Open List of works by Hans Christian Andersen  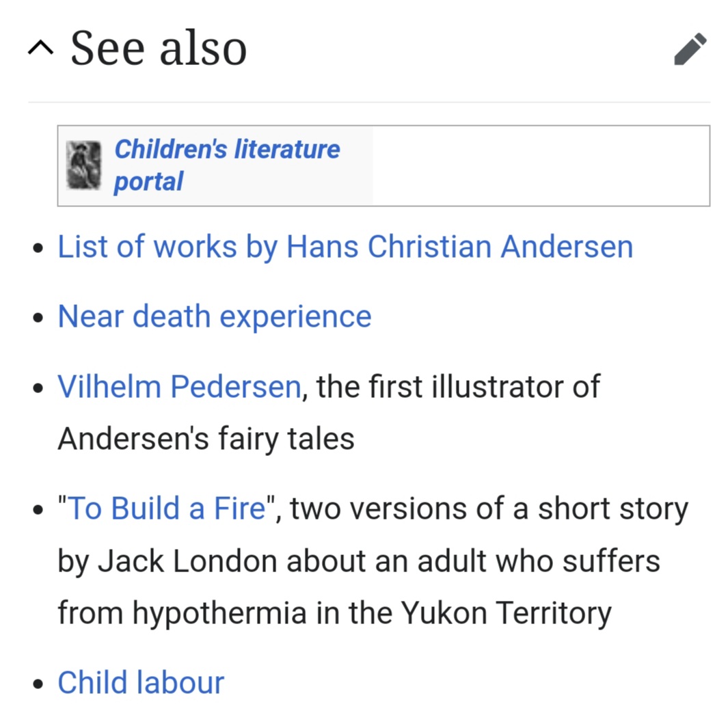[x=345, y=247]
